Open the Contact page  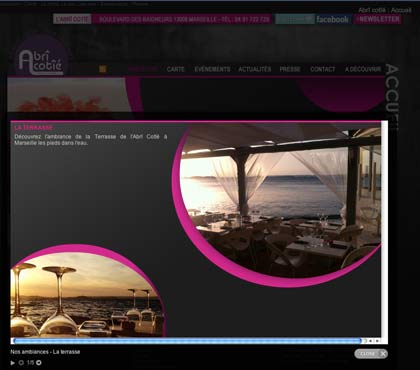pyautogui.click(x=322, y=69)
